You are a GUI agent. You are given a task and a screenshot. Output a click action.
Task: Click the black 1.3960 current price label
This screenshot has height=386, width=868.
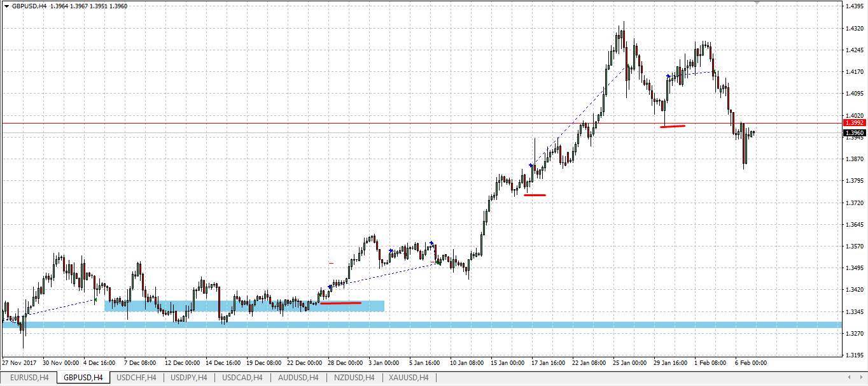(854, 133)
